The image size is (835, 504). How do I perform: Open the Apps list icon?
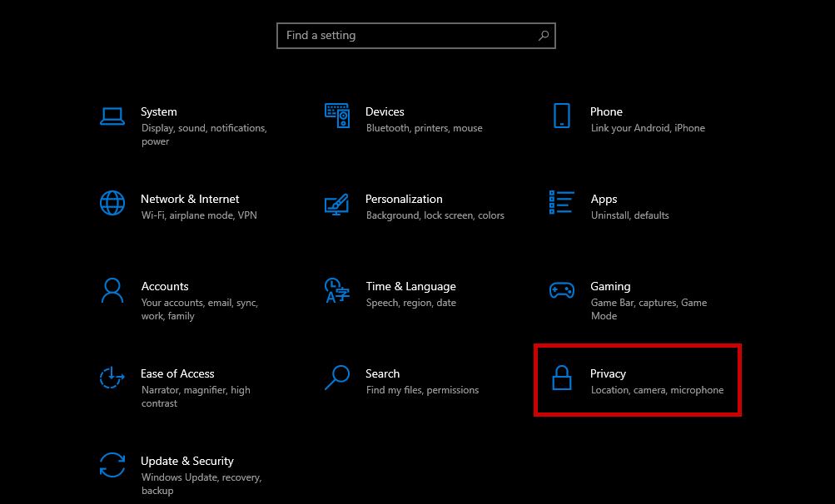click(562, 203)
